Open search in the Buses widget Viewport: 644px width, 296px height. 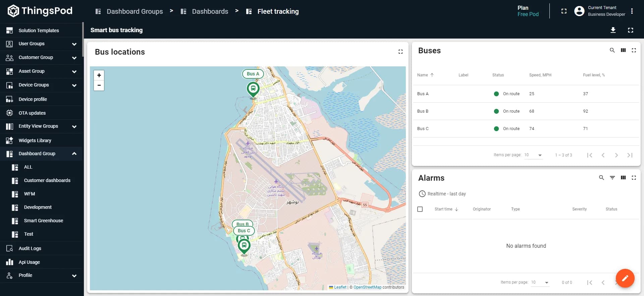(612, 50)
